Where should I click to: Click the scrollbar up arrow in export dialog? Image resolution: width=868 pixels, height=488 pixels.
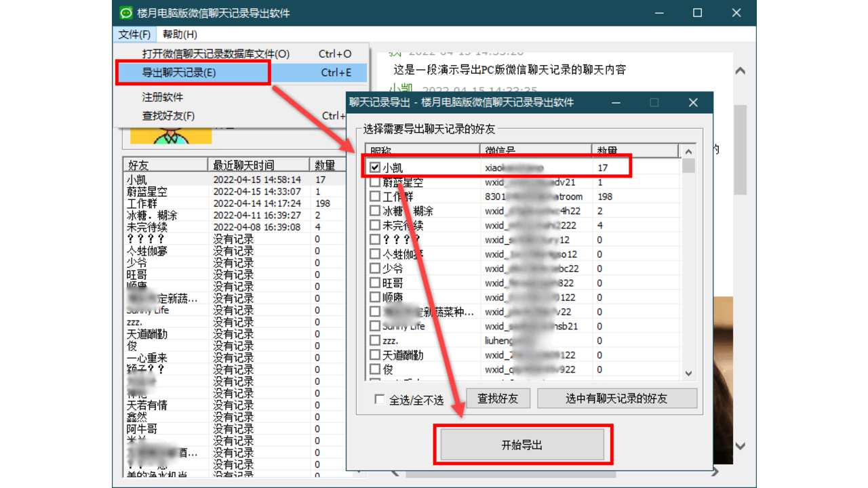688,150
